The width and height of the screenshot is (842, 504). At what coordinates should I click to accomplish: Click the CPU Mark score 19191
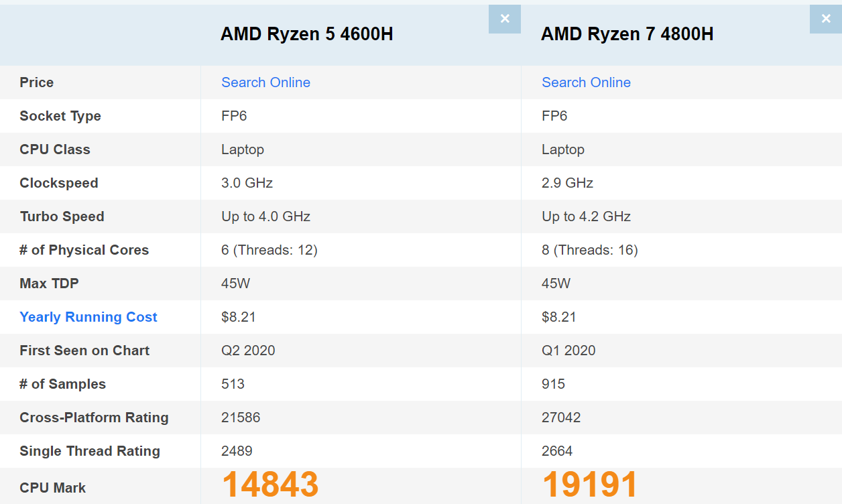[x=590, y=485]
